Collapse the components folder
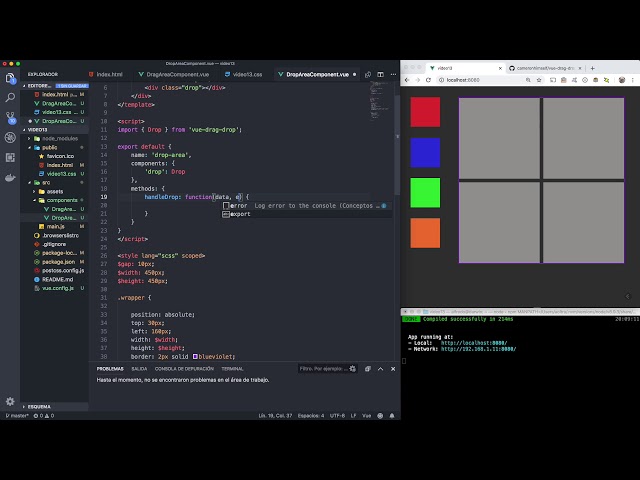 pos(34,200)
